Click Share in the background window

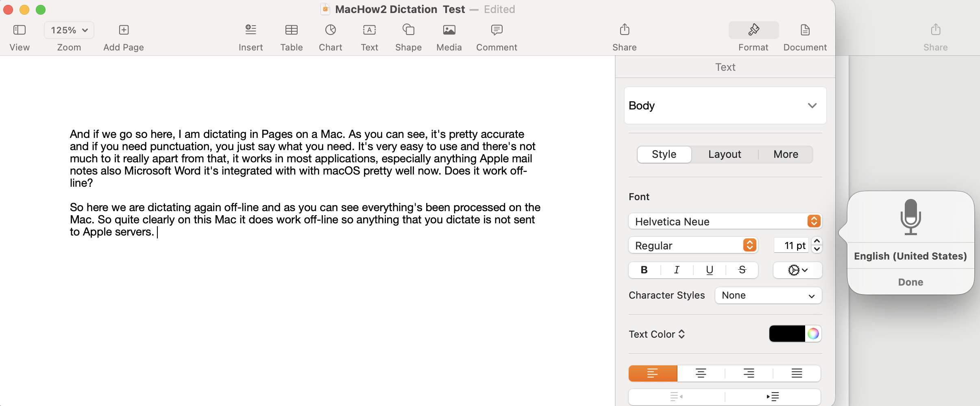point(935,30)
